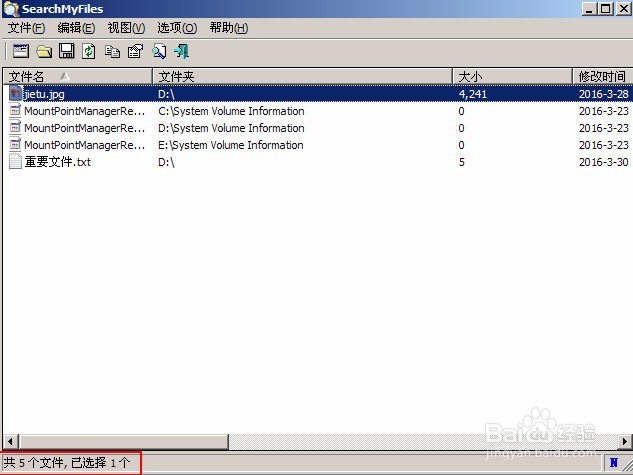Click the jietu.jpg file icon
The height and width of the screenshot is (475, 633).
(15, 94)
